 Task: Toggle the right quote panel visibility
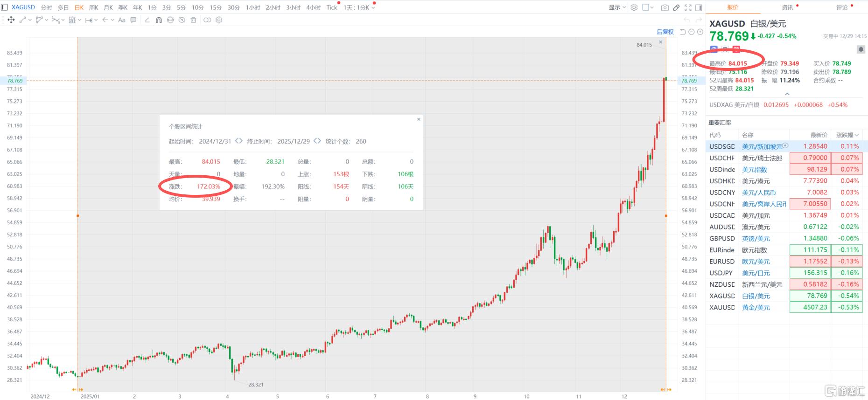point(699,7)
